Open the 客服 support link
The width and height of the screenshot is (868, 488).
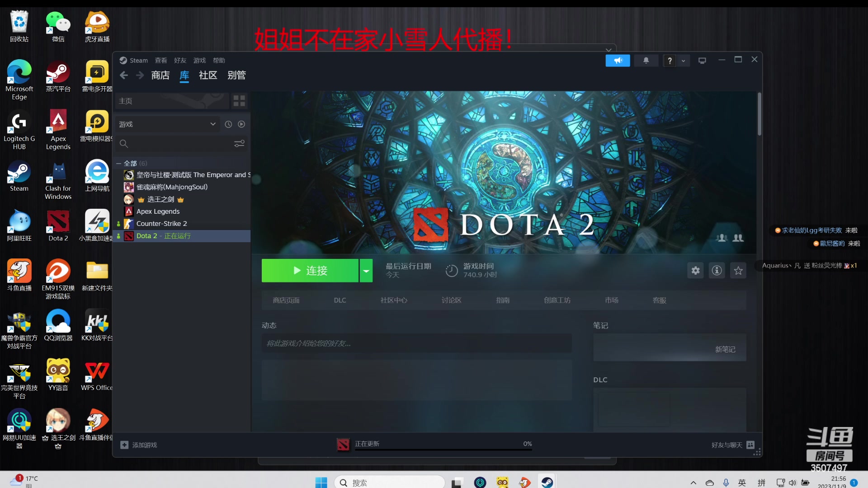coord(660,300)
